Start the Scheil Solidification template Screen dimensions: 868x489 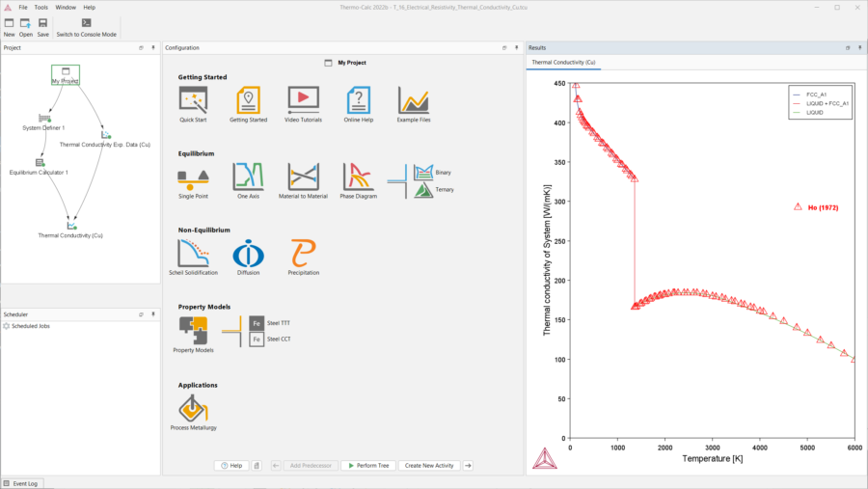(193, 253)
